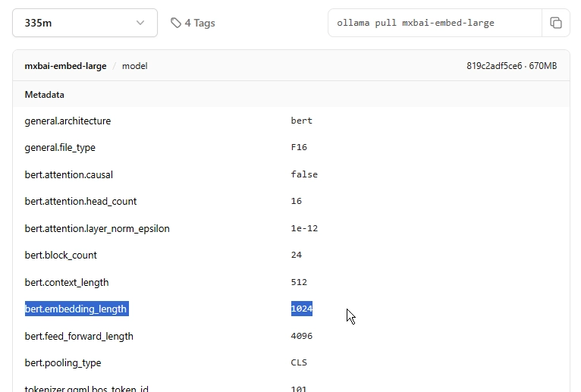Image resolution: width=581 pixels, height=392 pixels.
Task: Select the 'false' causal value
Action: pyautogui.click(x=304, y=174)
